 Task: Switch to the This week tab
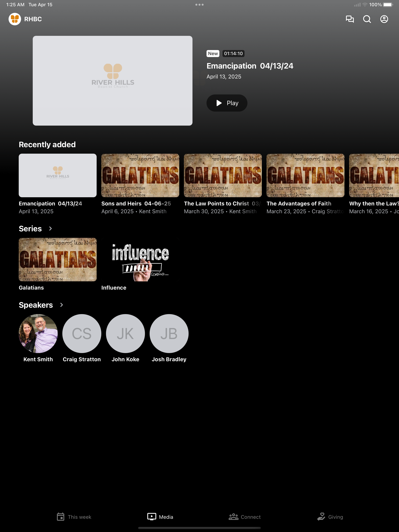coord(74,517)
